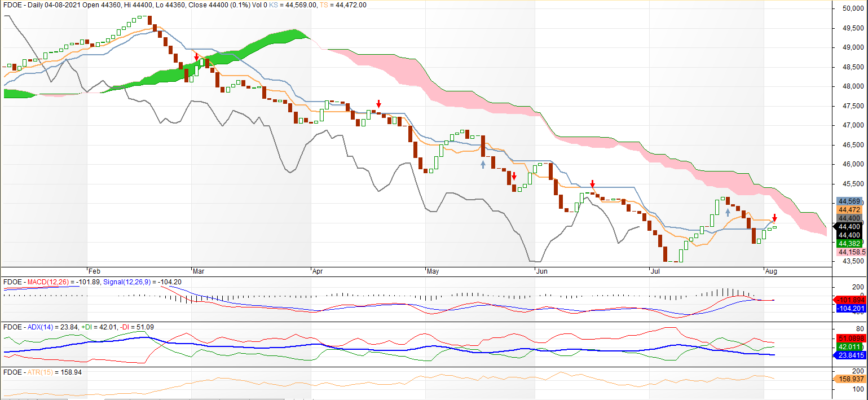Click the green 44,382 price tag
Viewport: 868px width, 400px height.
pos(849,243)
